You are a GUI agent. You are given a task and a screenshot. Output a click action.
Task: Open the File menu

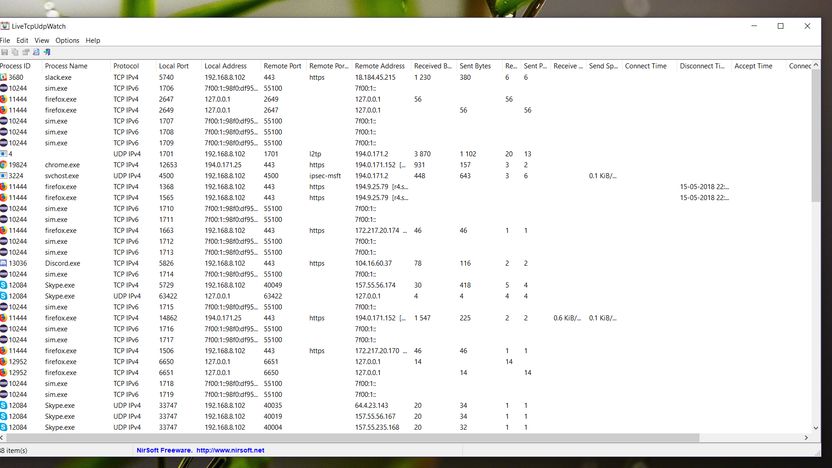click(x=5, y=40)
